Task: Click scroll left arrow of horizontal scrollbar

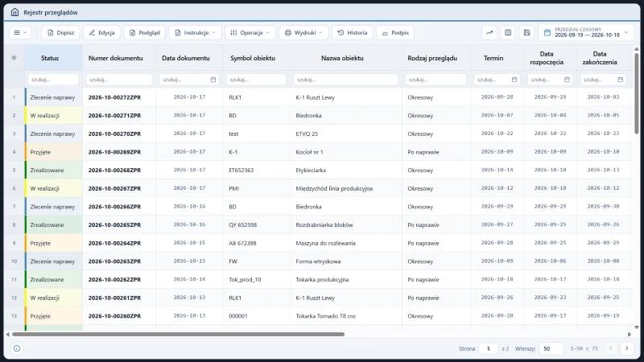Action: [8, 334]
